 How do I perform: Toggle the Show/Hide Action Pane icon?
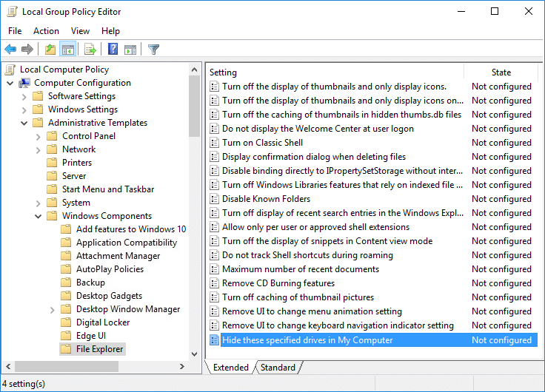click(x=130, y=50)
